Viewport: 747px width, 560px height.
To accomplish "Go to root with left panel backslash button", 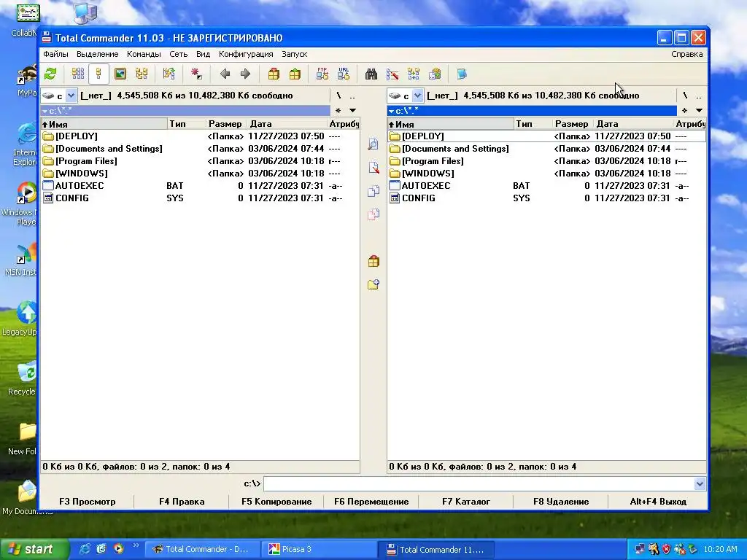I will (338, 96).
